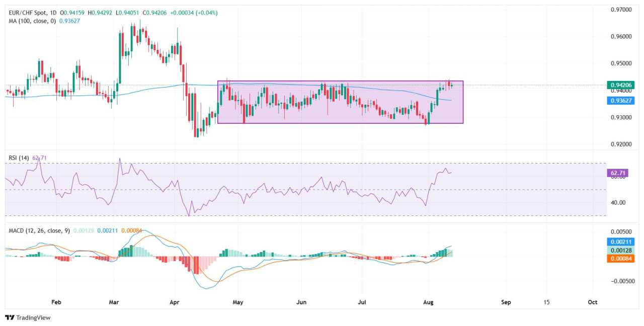This screenshot has height=326, width=644.
Task: Select the purple range rectangle drawing
Action: click(x=340, y=102)
